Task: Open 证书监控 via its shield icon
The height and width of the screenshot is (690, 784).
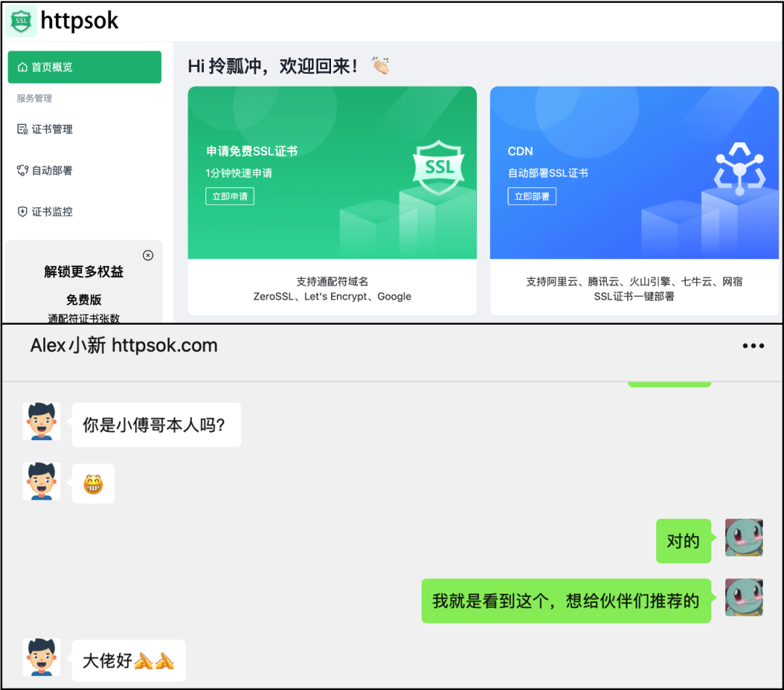Action: point(22,211)
